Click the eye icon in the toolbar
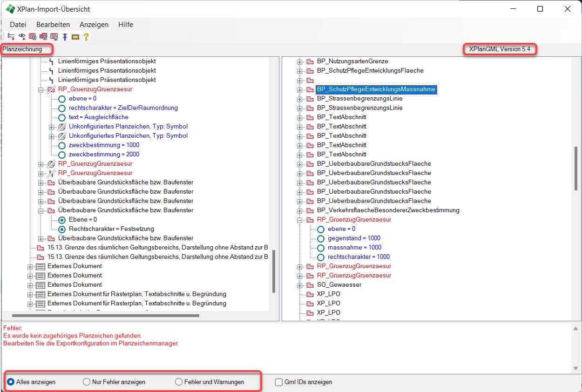This screenshot has height=392, width=582. point(22,36)
